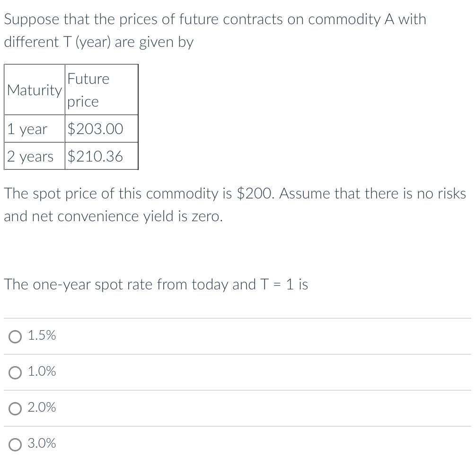Click the 2.0% option label text
The height and width of the screenshot is (458, 476).
[x=42, y=408]
